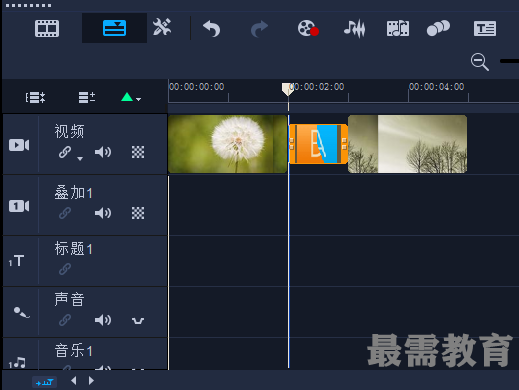The height and width of the screenshot is (390, 519).
Task: Click the Undo arrow
Action: click(x=212, y=29)
